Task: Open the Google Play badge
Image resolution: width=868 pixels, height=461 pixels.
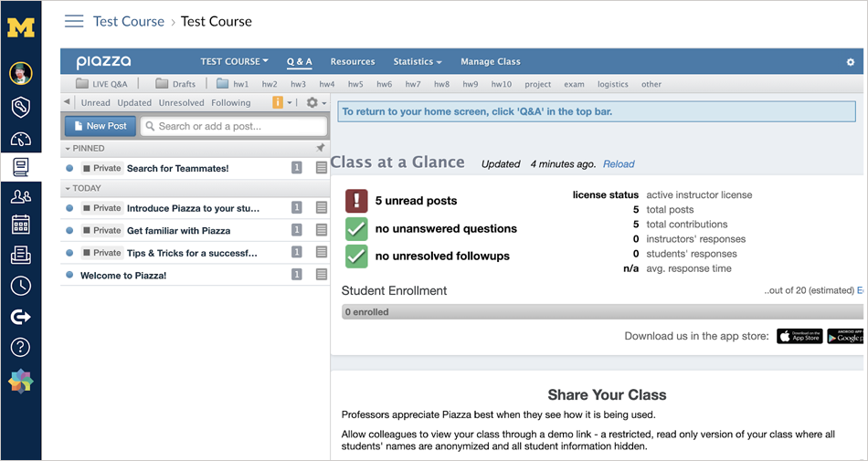Action: coord(845,336)
